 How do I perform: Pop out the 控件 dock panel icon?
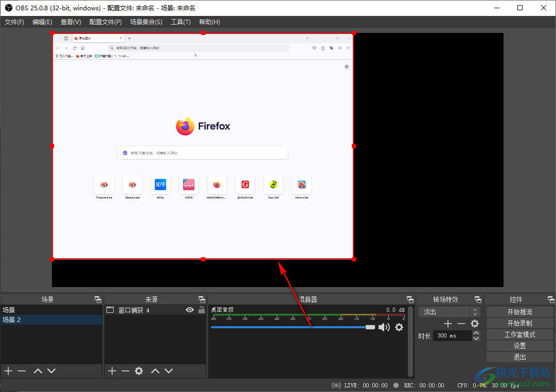pyautogui.click(x=551, y=299)
